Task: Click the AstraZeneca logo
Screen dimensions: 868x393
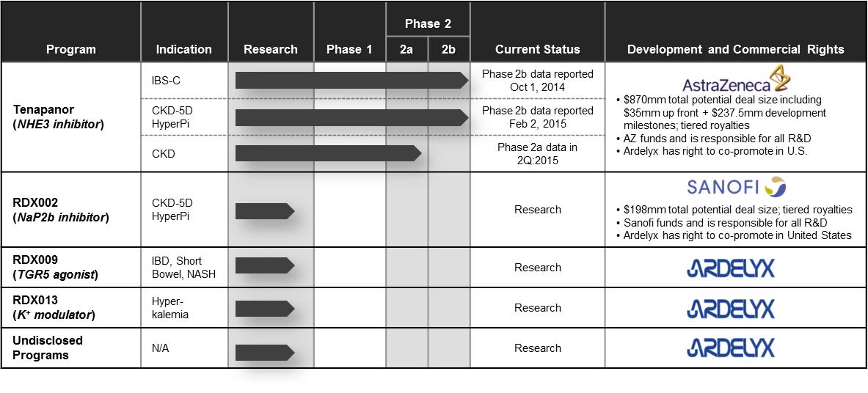Action: (x=736, y=80)
